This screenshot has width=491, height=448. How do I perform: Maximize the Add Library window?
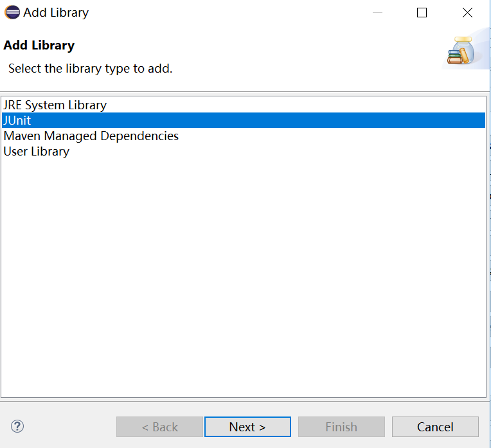422,12
